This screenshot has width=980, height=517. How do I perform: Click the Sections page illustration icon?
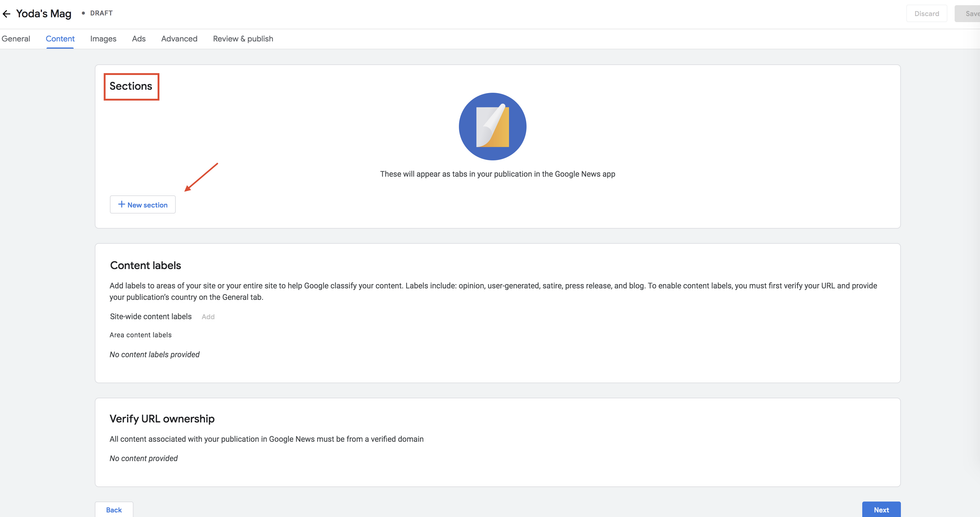(x=492, y=127)
